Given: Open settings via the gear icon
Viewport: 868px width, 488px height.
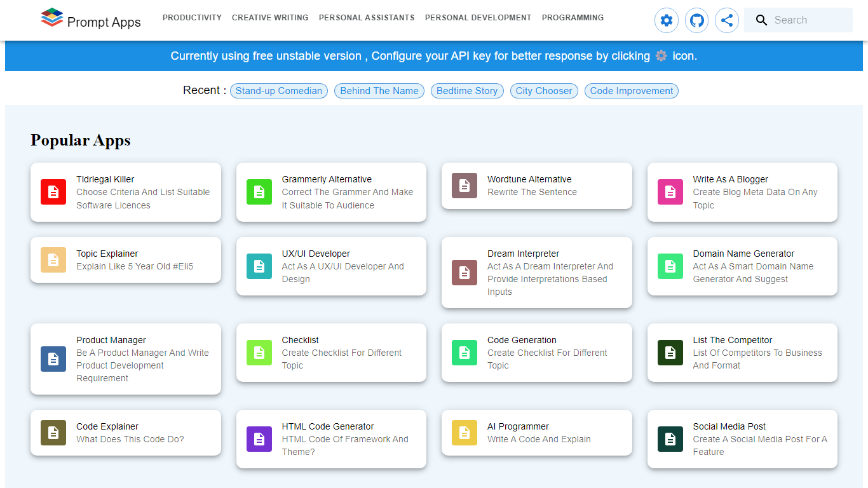Looking at the screenshot, I should 666,20.
